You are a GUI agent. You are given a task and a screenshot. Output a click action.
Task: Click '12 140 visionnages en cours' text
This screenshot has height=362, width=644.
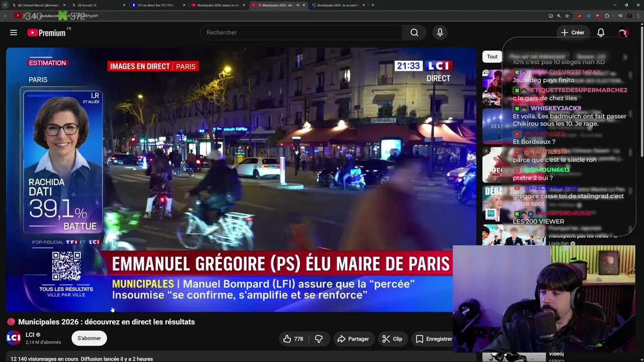44,359
